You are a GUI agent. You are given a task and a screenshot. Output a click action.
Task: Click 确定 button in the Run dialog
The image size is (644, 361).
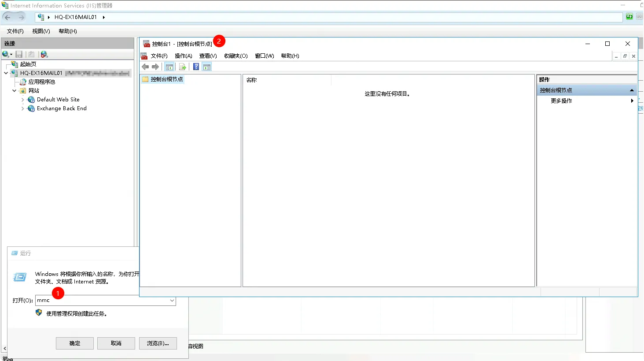click(75, 343)
